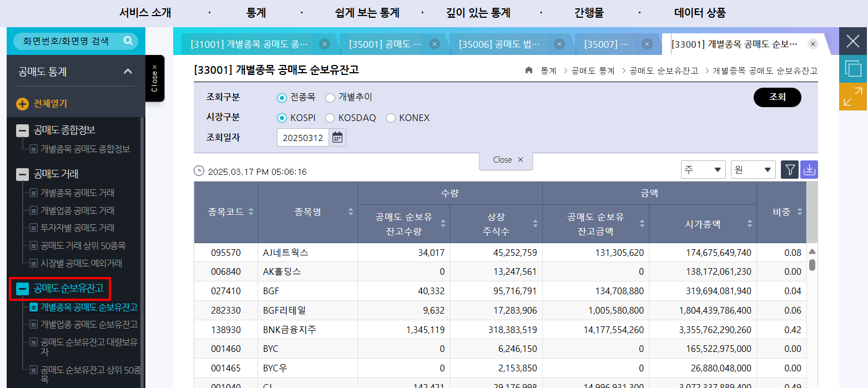Click the 전체열기 link
This screenshot has width=868, height=388.
[51, 104]
